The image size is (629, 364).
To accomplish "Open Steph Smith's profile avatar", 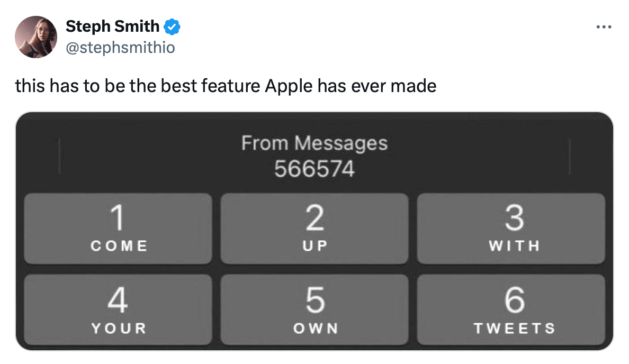I will [x=36, y=37].
